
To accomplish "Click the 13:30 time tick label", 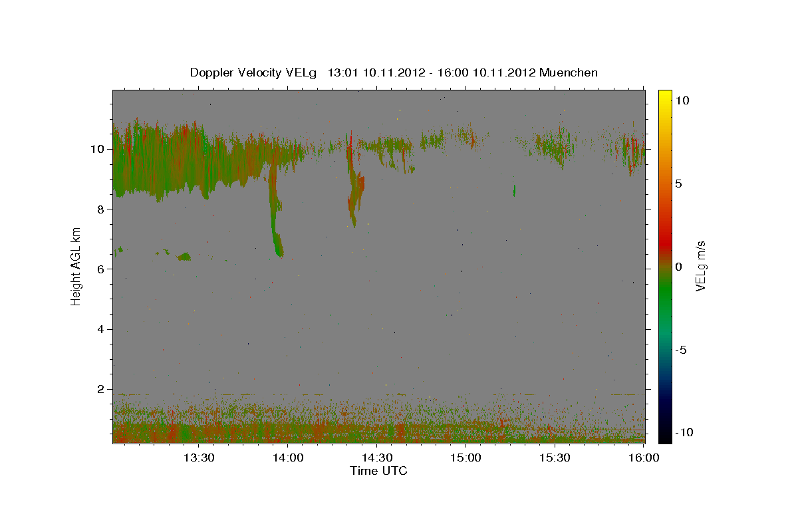I will pyautogui.click(x=198, y=458).
